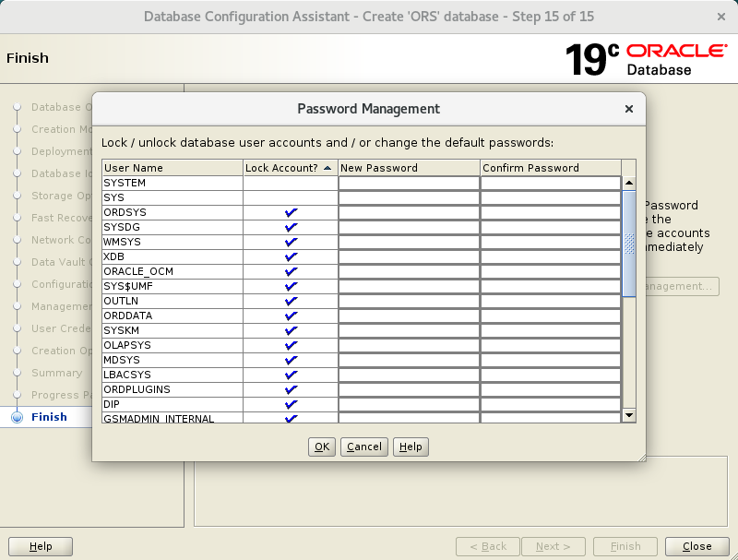The width and height of the screenshot is (738, 560).
Task: Select GSMADMIN_INTERNAL user name cell
Action: pyautogui.click(x=173, y=418)
